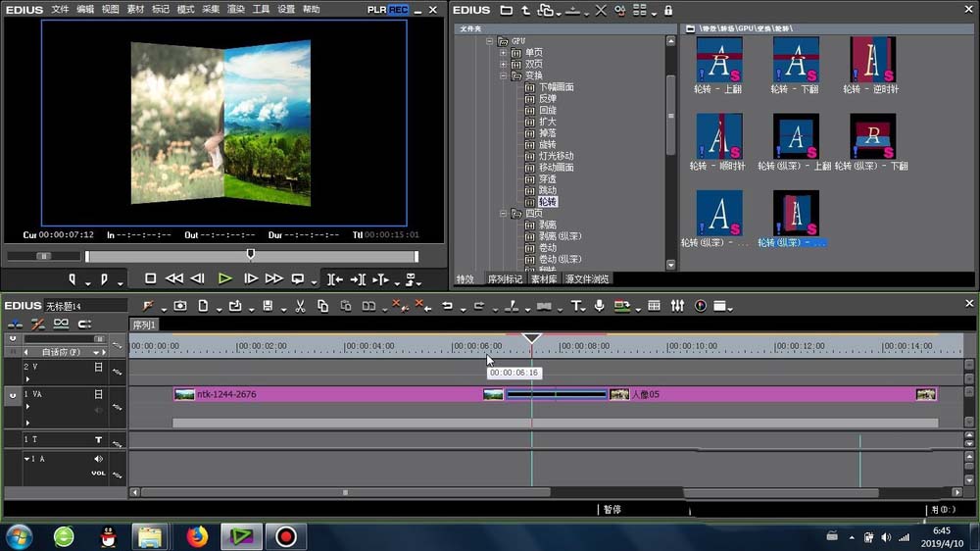Toggle audio mute speaker on track 1 A
This screenshot has width=980, height=551.
point(98,459)
